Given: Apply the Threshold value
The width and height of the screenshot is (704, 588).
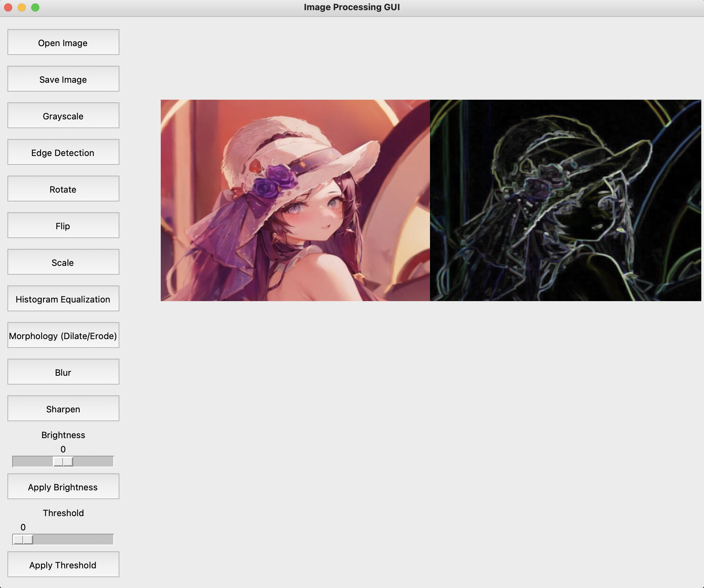Looking at the screenshot, I should tap(63, 564).
